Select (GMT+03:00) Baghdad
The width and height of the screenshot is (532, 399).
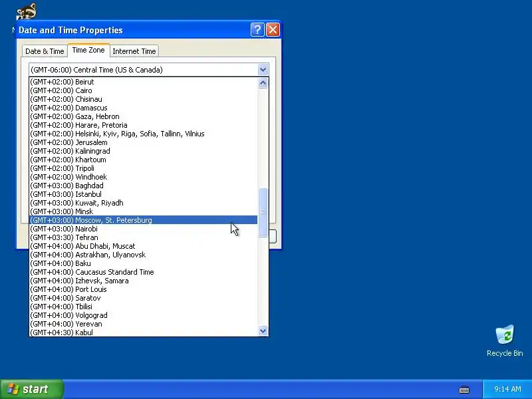point(144,186)
